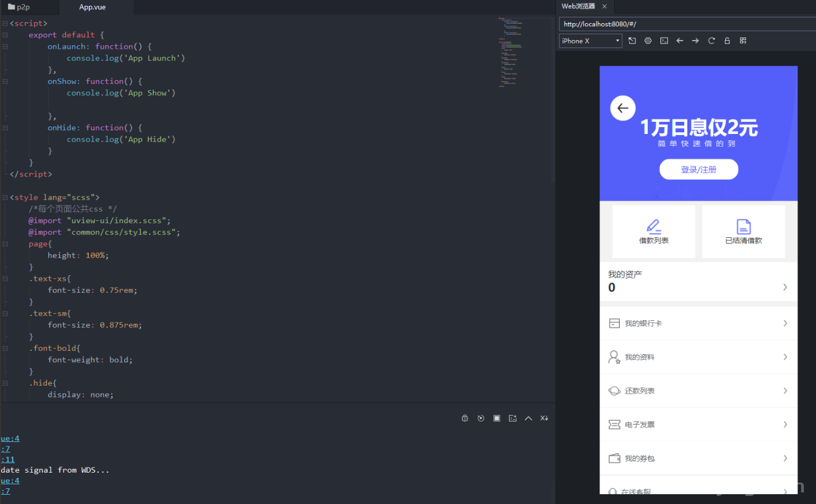This screenshot has width=816, height=504.
Task: Open a new terminal from the console toolbar
Action: (513, 418)
